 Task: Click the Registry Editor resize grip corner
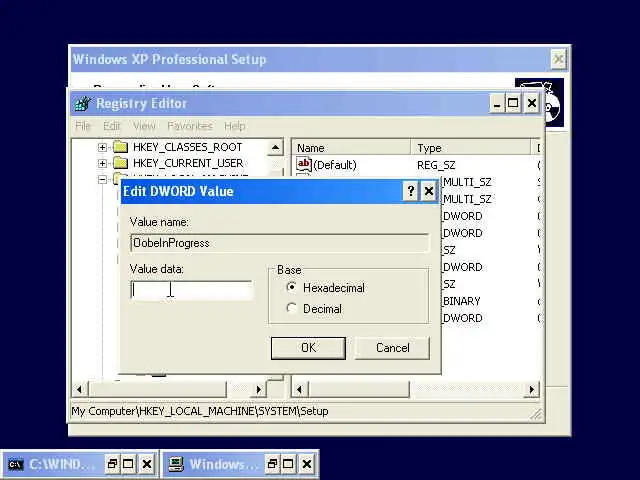[x=537, y=414]
